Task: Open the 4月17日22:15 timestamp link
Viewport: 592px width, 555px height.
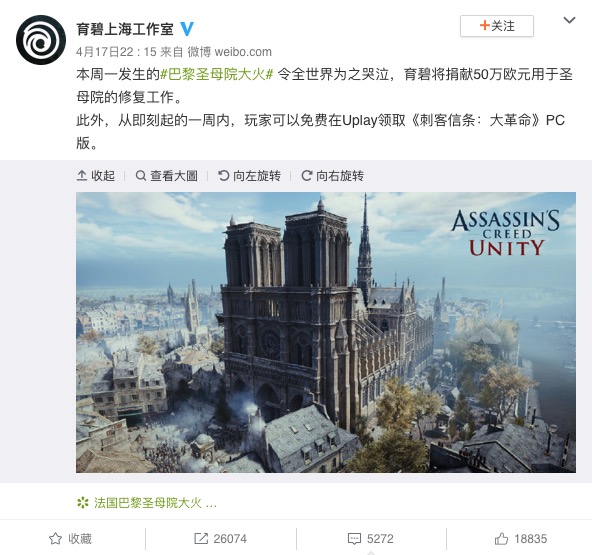Action: point(116,52)
